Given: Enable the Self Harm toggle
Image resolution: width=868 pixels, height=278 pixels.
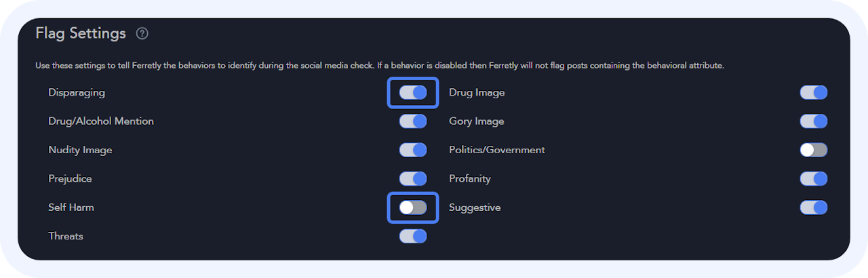Looking at the screenshot, I should (413, 207).
